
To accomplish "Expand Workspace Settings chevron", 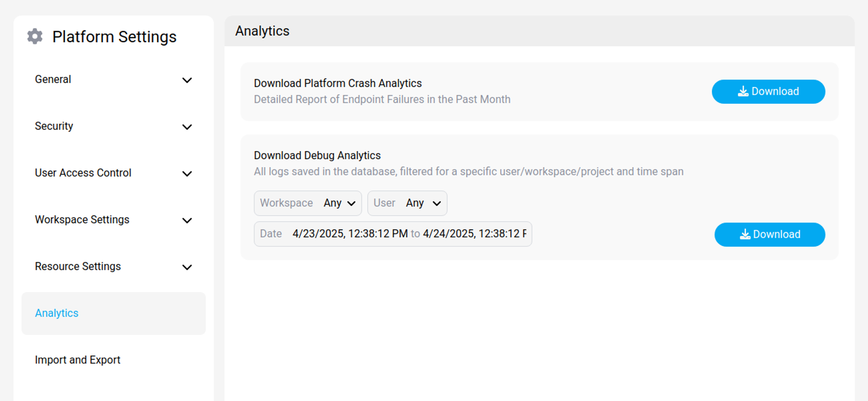I will (187, 220).
